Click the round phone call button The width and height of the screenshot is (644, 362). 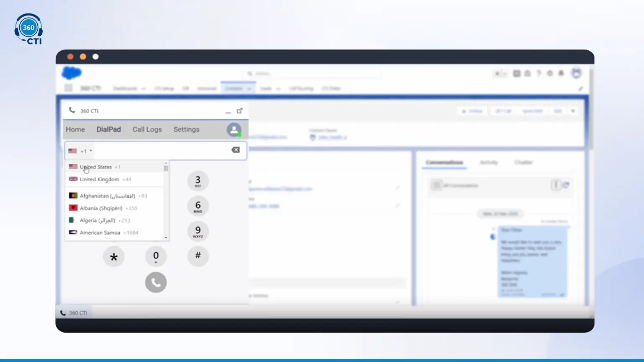[x=156, y=282]
